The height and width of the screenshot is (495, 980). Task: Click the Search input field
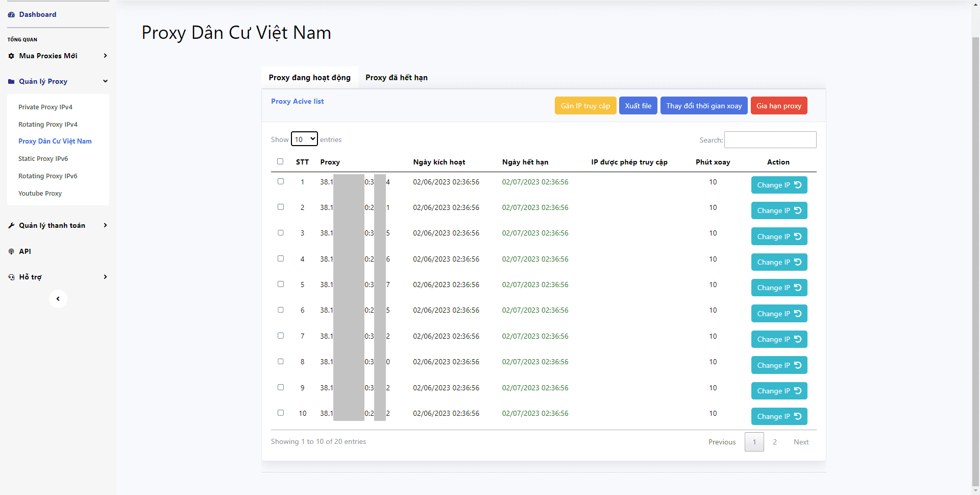coord(770,140)
